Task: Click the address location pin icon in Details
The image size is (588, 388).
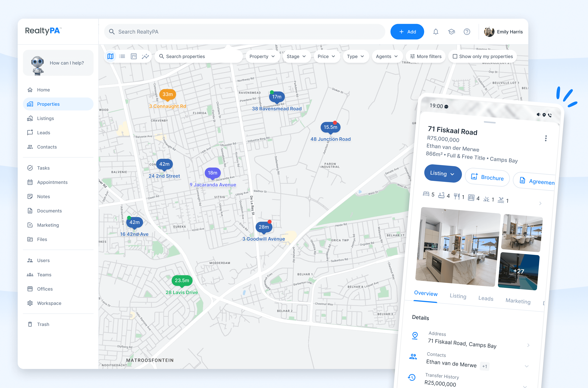Action: pos(415,336)
